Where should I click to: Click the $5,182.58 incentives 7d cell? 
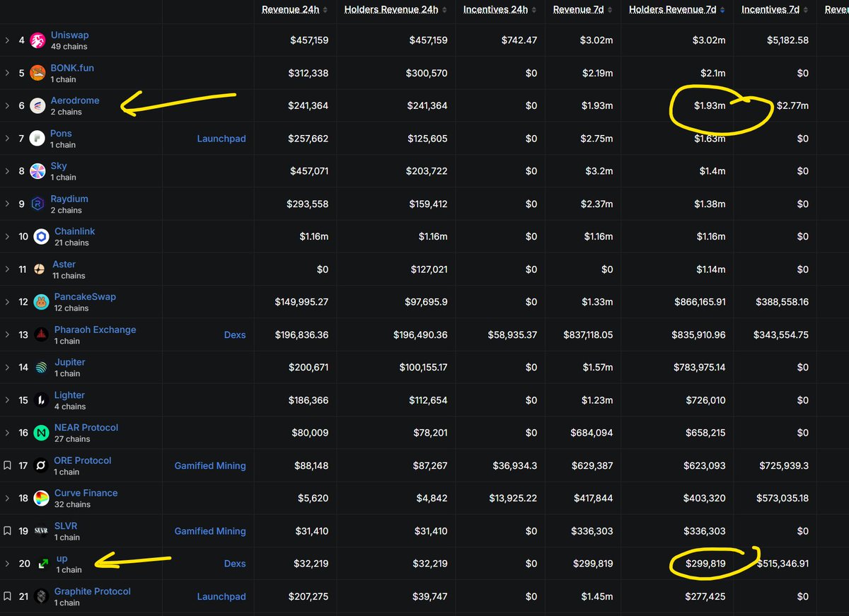point(787,40)
